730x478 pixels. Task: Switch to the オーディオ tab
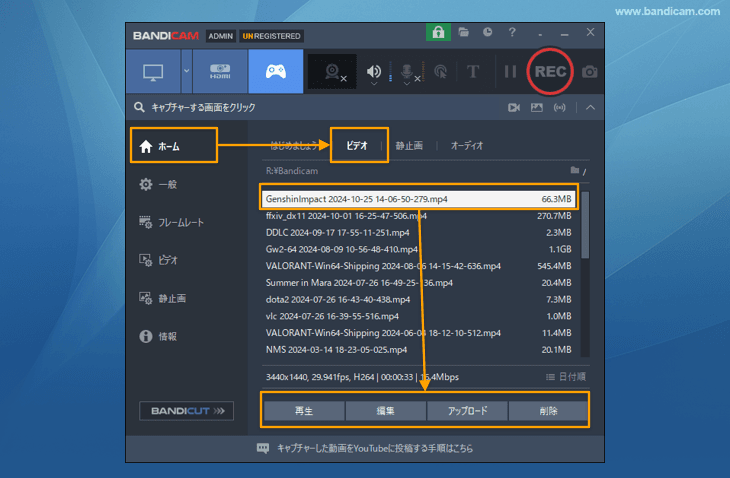point(467,146)
